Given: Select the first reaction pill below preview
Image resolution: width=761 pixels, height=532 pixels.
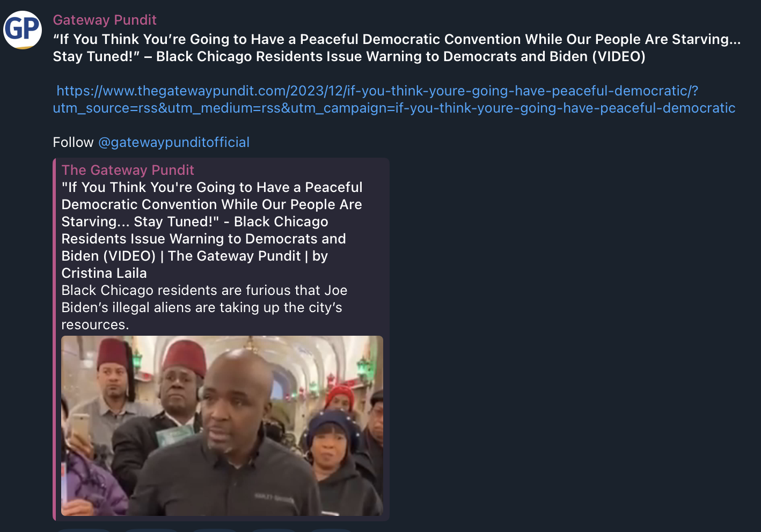Looking at the screenshot, I should 83,530.
